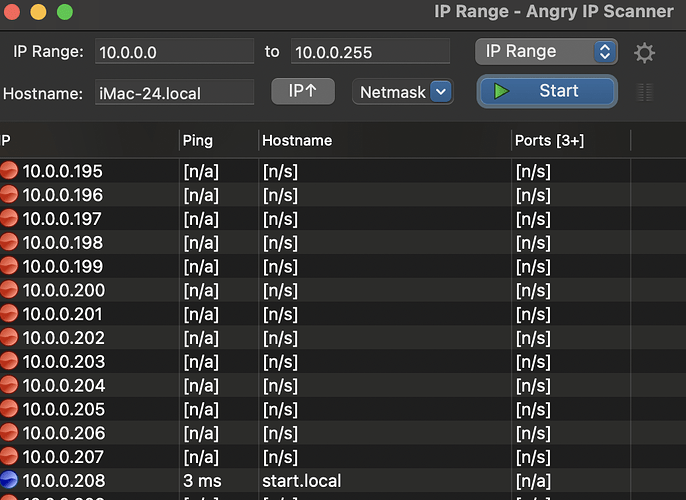
Task: Click the red status icon for 10.0.0.207
Action: pos(9,456)
